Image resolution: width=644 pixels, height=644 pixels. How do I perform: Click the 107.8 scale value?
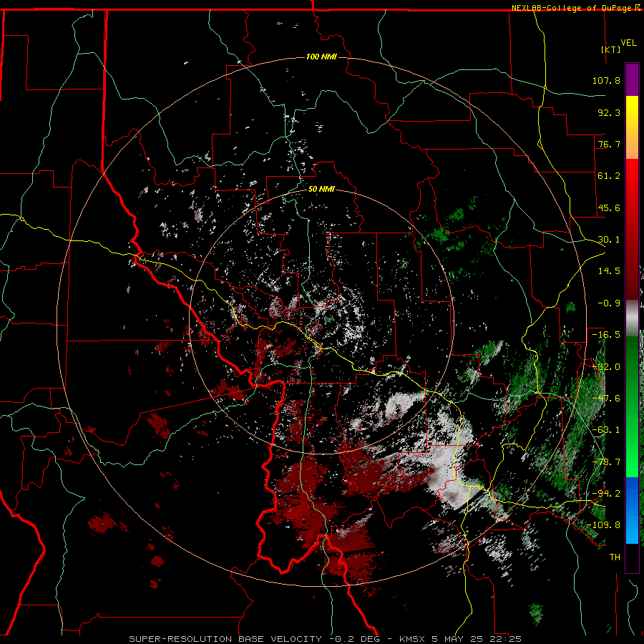[606, 80]
